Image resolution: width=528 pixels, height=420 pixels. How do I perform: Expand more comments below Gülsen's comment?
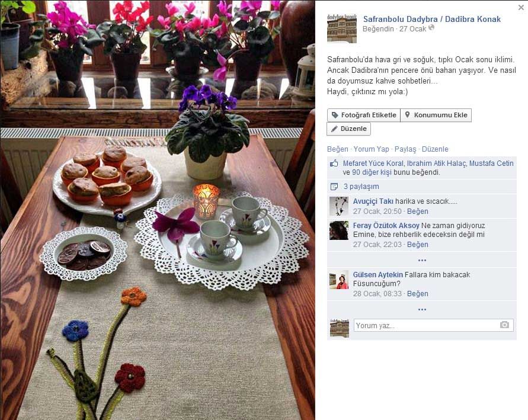pyautogui.click(x=422, y=309)
